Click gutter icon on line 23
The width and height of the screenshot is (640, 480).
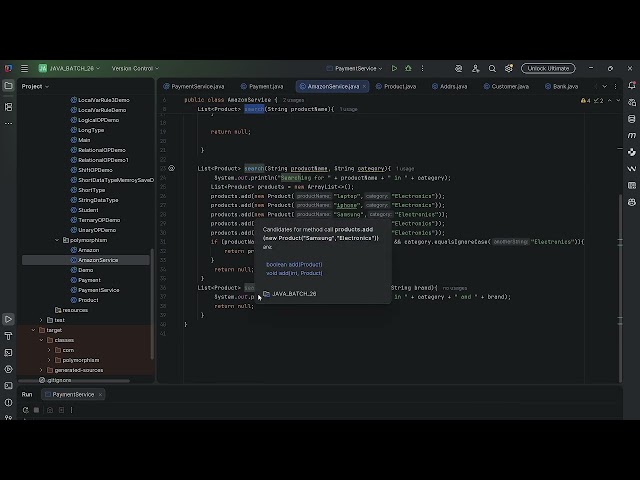click(x=171, y=168)
